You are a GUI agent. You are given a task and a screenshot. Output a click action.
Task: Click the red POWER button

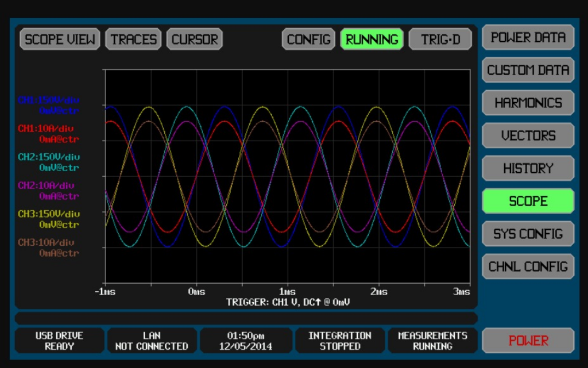click(x=528, y=340)
